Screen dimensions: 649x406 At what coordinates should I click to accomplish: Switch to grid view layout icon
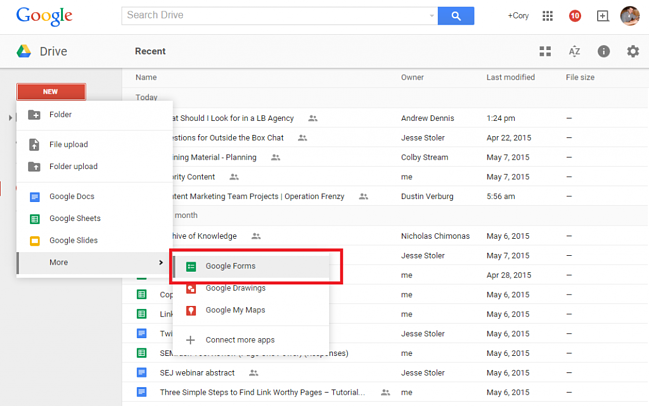click(545, 51)
